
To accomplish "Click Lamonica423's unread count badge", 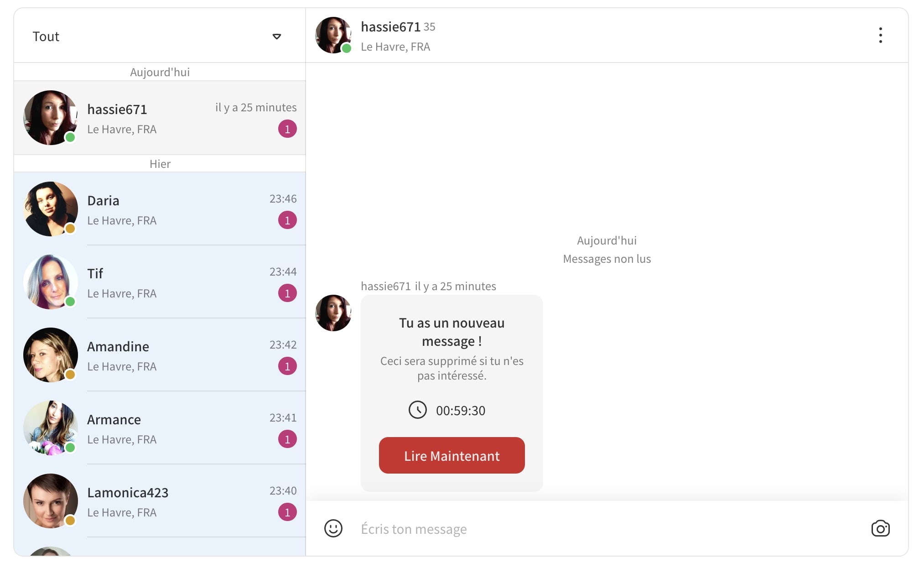I will coord(287,512).
